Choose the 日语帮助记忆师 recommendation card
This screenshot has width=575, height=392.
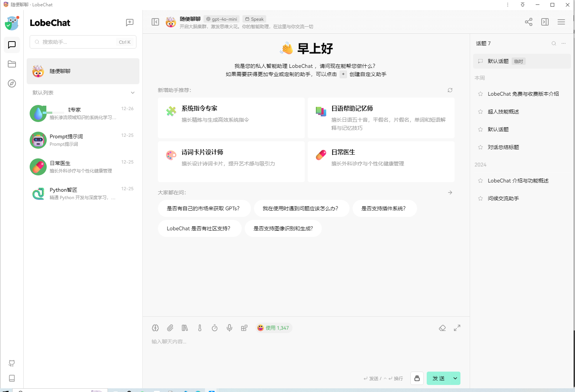coord(381,118)
